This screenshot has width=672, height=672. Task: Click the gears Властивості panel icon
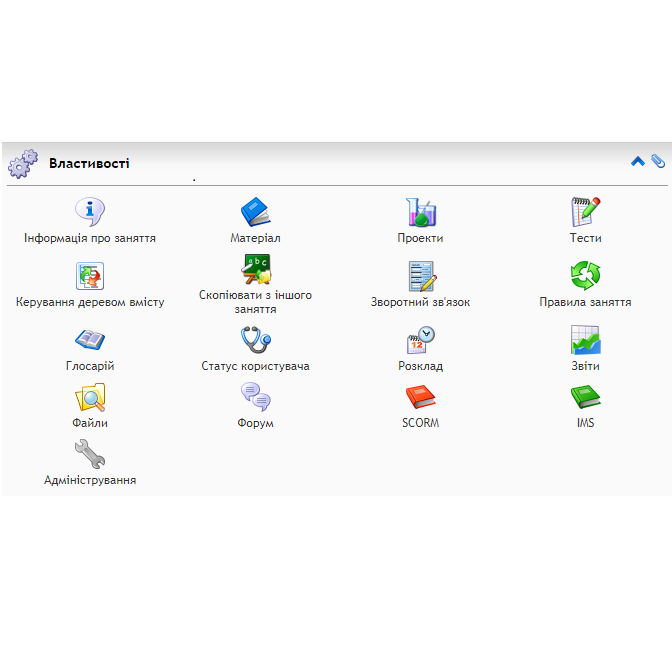23,164
